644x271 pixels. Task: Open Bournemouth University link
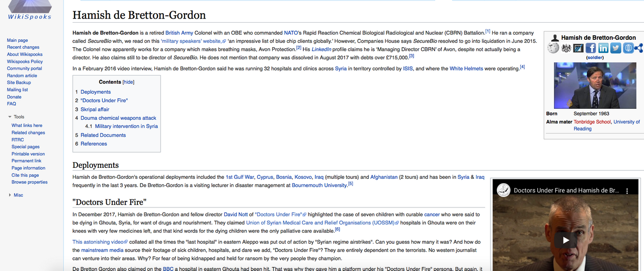click(319, 185)
